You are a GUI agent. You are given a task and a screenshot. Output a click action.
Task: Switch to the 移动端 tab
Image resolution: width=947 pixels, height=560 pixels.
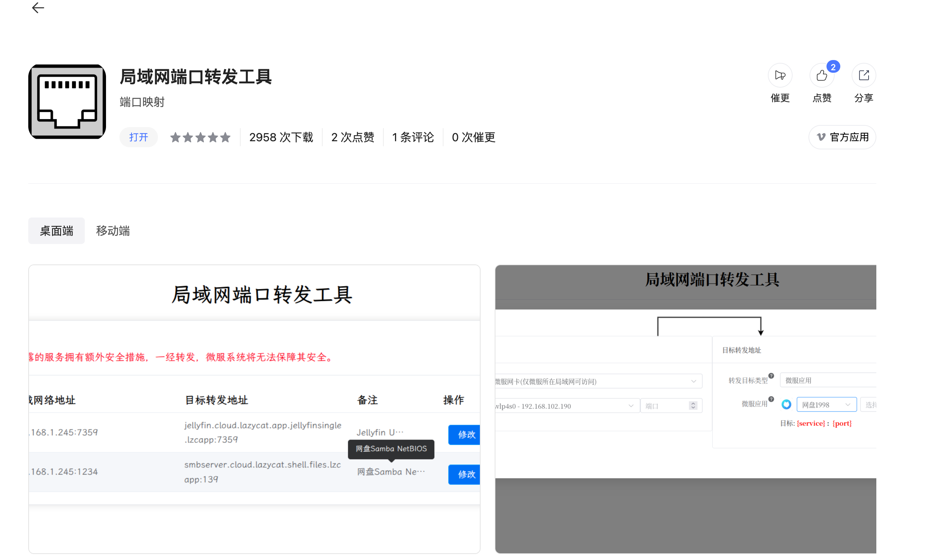pos(113,231)
